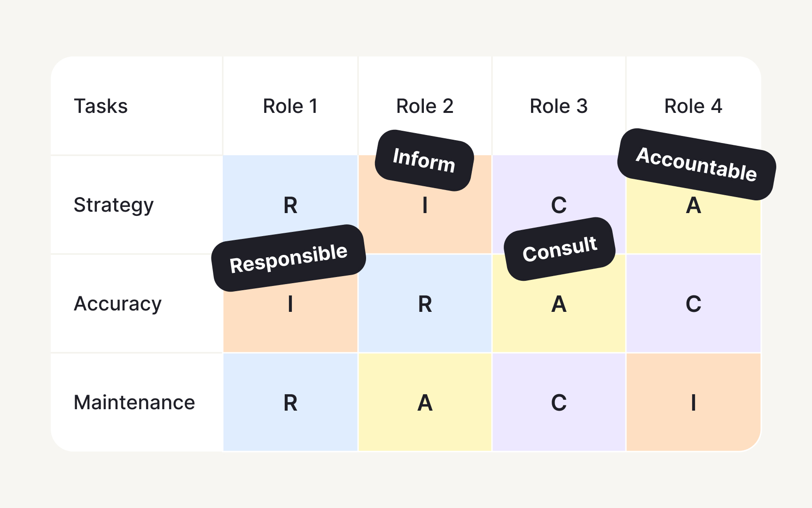Click the Role 4 column header

pyautogui.click(x=693, y=106)
